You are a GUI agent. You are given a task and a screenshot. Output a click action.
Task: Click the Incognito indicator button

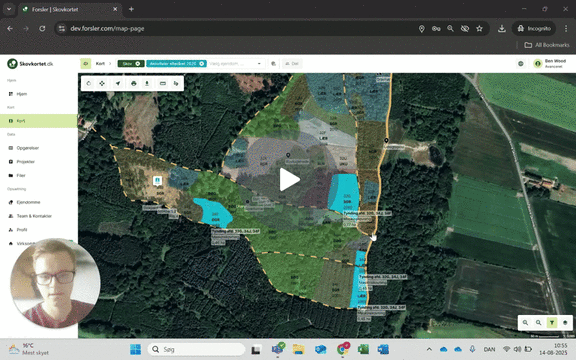pos(534,28)
